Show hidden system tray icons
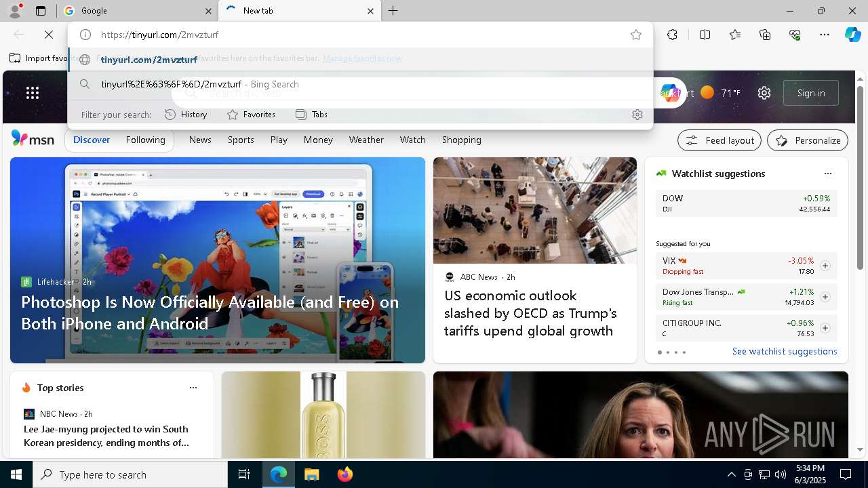The height and width of the screenshot is (488, 868). click(x=731, y=474)
